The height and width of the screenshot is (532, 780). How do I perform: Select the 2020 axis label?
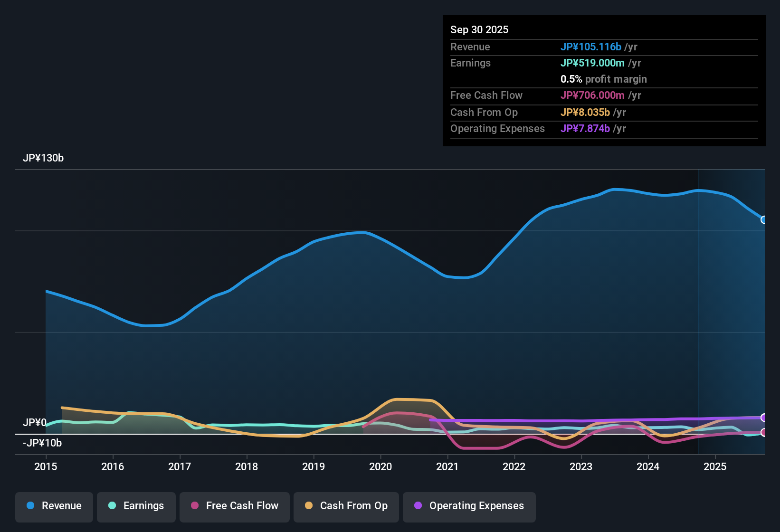380,467
